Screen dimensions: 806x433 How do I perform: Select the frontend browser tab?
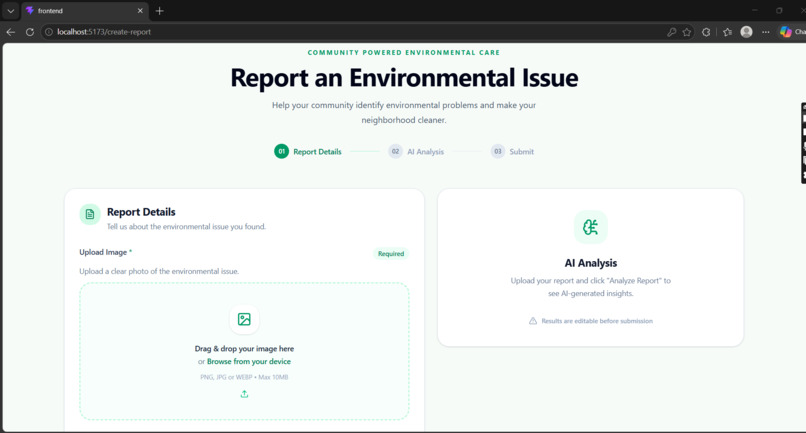[85, 11]
